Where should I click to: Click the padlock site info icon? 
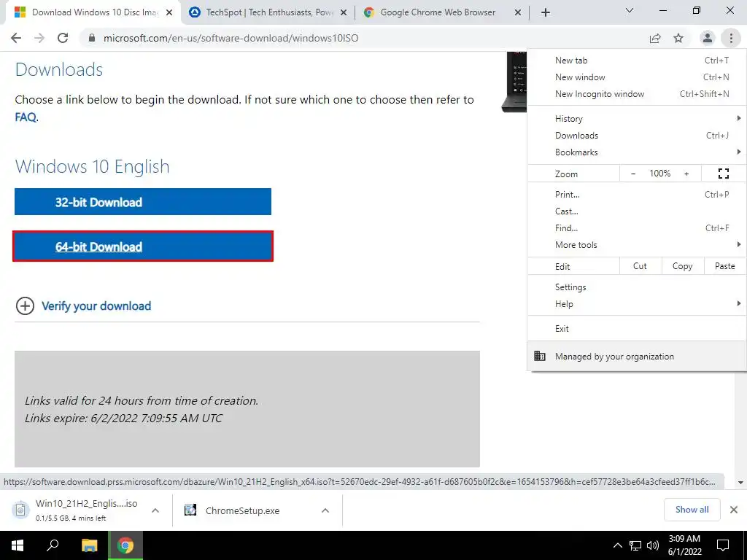(92, 38)
